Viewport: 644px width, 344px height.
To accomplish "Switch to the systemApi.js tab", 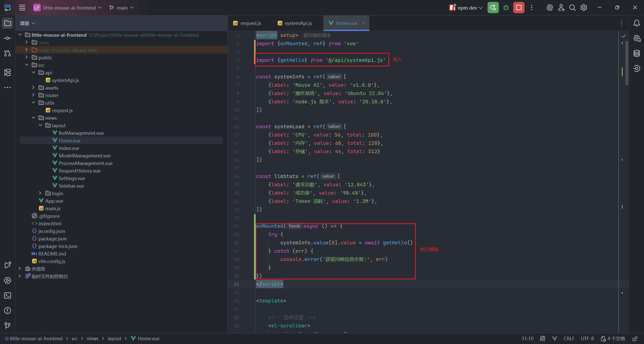I will click(x=295, y=23).
